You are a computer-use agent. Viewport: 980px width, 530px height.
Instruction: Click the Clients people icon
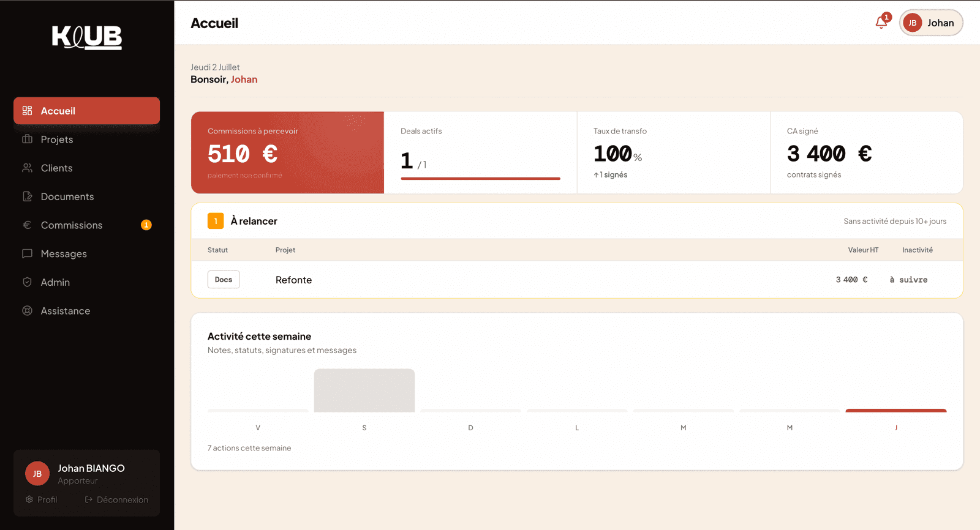(27, 168)
